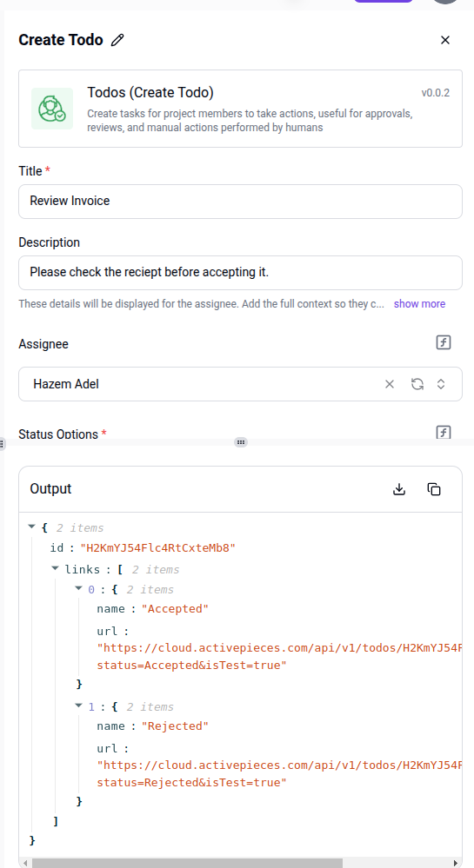
Task: Click the Description input field
Action: (x=240, y=272)
